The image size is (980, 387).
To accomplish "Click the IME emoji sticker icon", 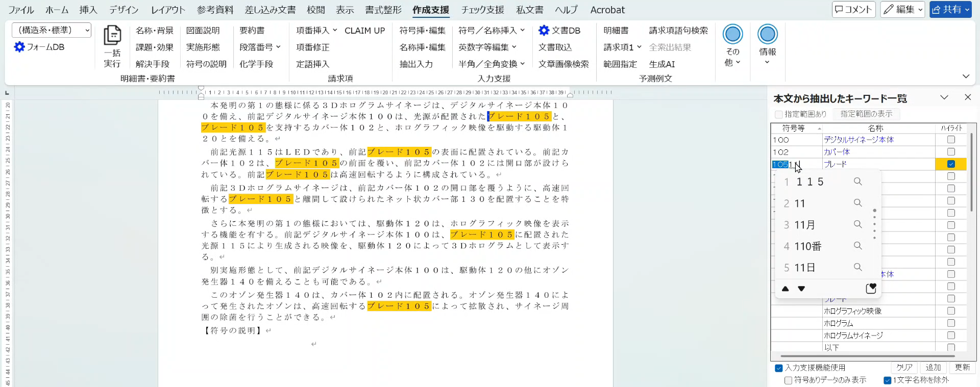I will coord(871,289).
